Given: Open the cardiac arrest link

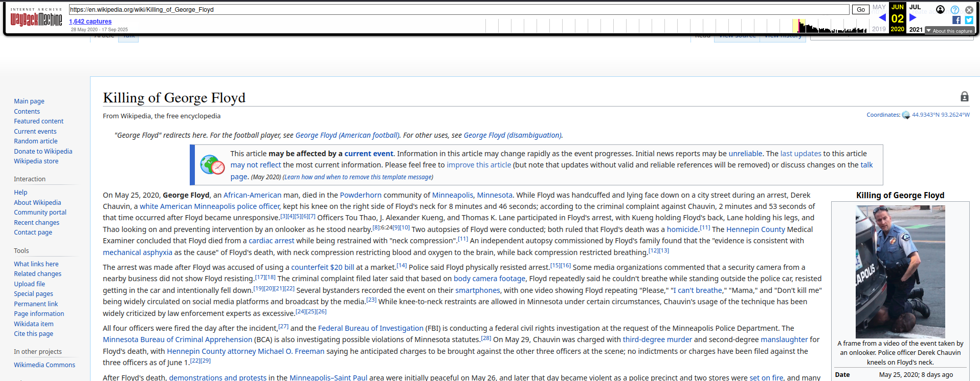Looking at the screenshot, I should coord(271,241).
